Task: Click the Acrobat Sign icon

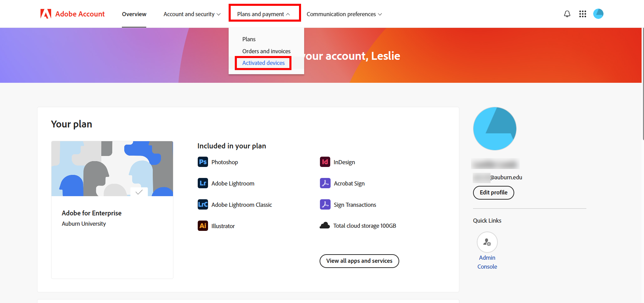Action: coord(325,183)
